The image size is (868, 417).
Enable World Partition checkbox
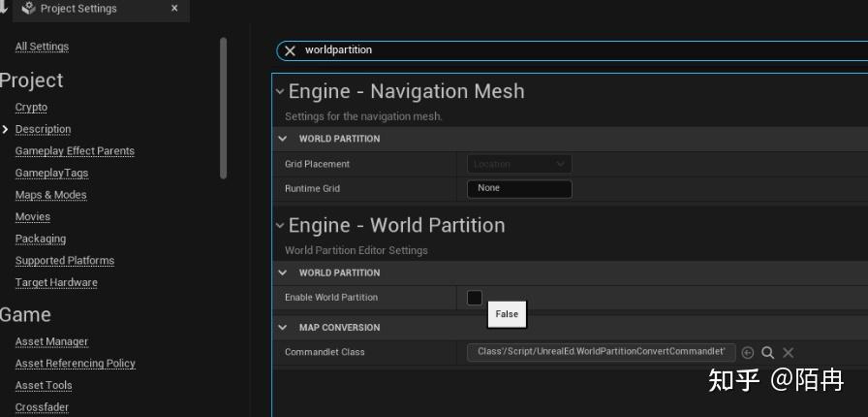[x=475, y=298]
